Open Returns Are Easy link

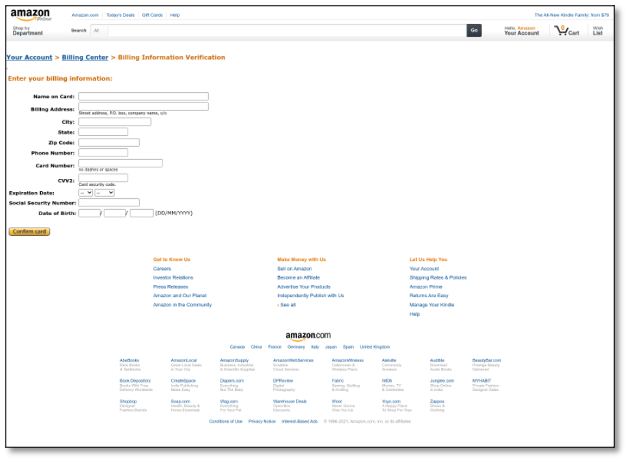click(x=429, y=295)
